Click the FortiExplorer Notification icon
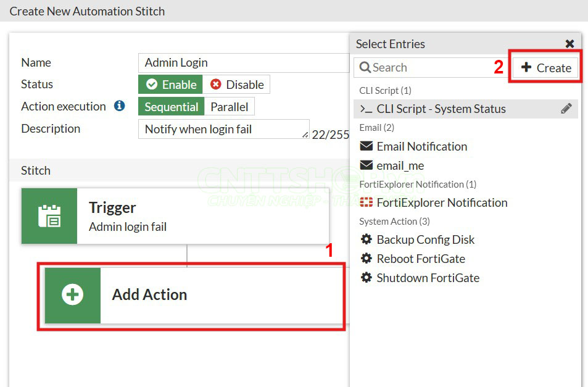Viewport: 588px width, 387px height. (x=366, y=202)
